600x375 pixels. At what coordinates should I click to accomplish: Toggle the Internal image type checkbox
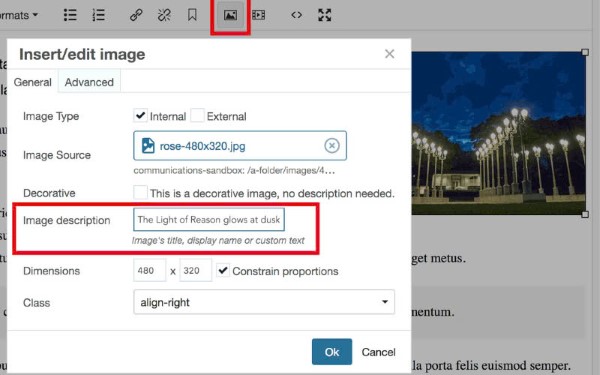(140, 115)
